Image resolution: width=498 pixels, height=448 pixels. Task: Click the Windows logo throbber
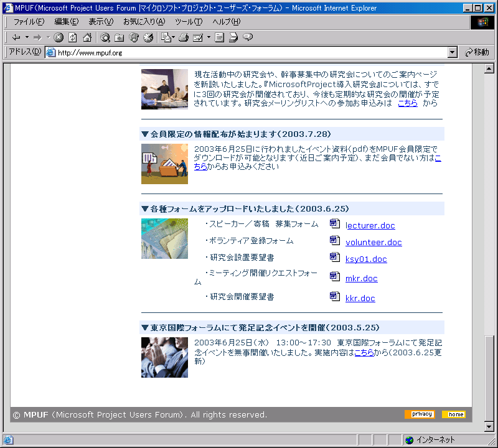coord(482,22)
